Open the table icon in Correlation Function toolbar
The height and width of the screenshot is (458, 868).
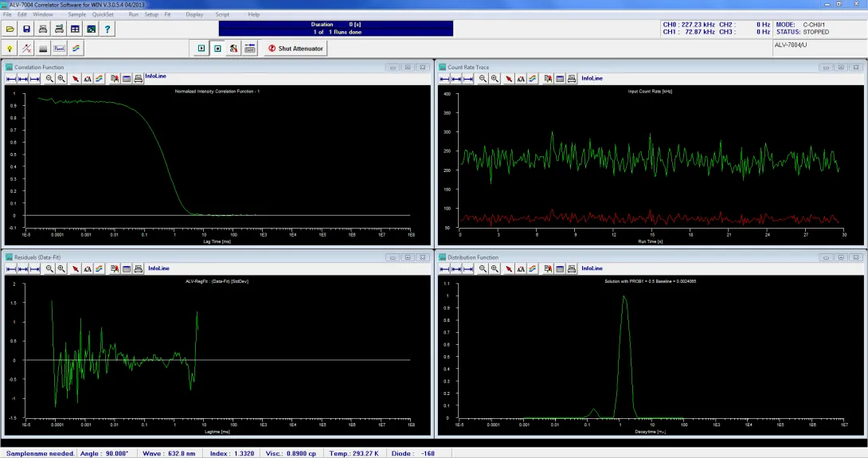[126, 79]
